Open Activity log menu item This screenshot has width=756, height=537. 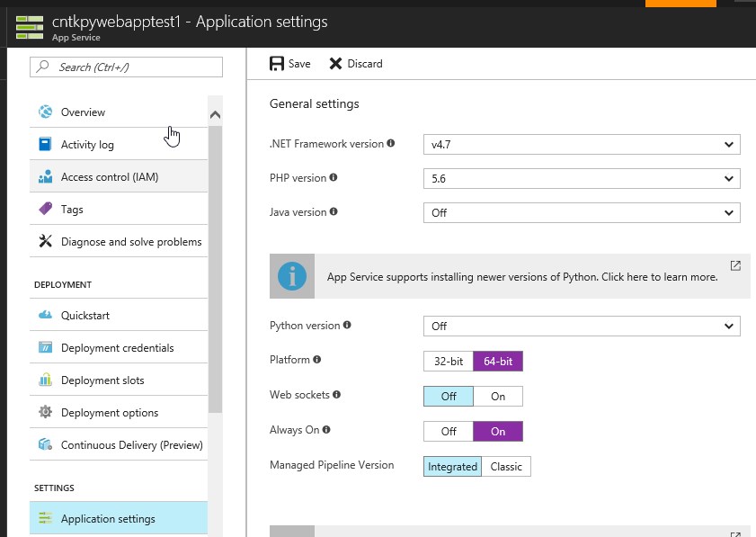pos(119,144)
